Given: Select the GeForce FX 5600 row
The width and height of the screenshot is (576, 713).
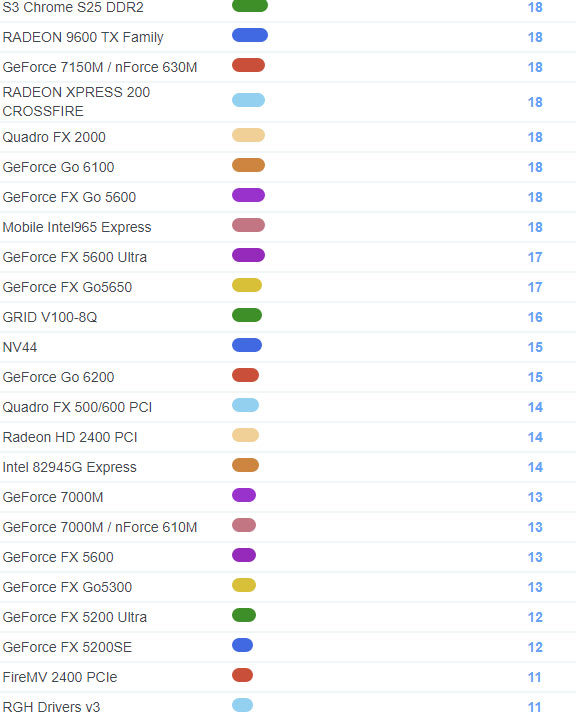Looking at the screenshot, I should pos(58,557).
